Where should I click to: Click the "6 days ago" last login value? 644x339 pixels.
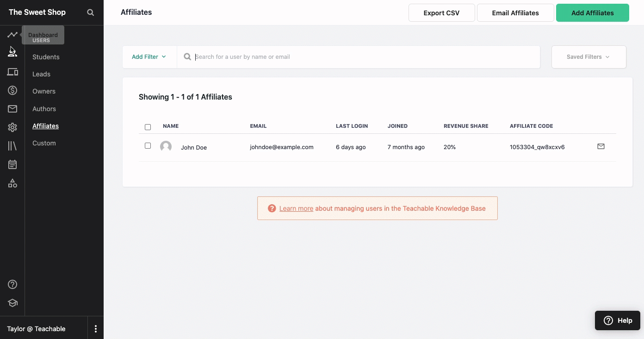pyautogui.click(x=351, y=147)
